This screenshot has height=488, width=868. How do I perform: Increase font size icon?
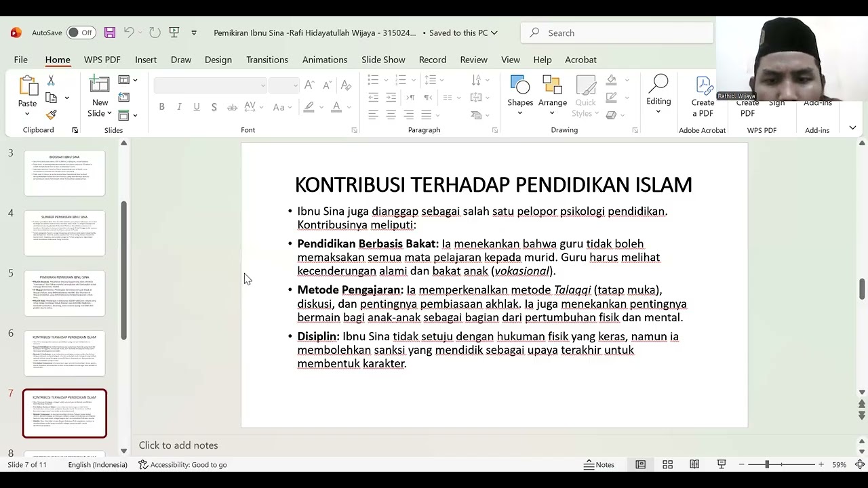tap(309, 85)
